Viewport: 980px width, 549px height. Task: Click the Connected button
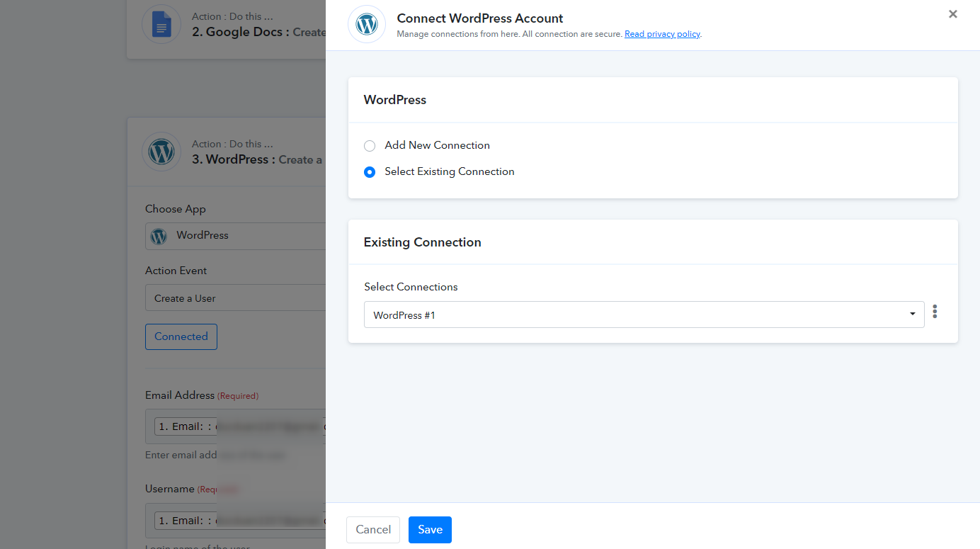181,336
